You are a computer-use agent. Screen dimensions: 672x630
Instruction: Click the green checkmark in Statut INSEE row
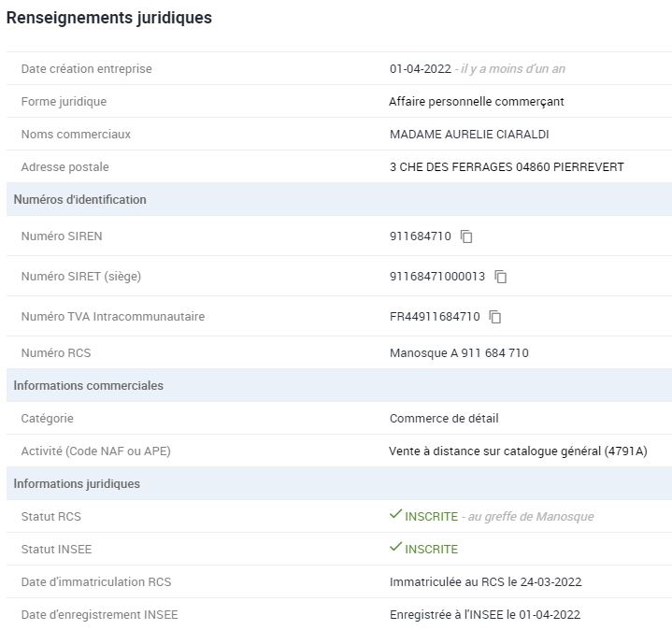[x=395, y=548]
